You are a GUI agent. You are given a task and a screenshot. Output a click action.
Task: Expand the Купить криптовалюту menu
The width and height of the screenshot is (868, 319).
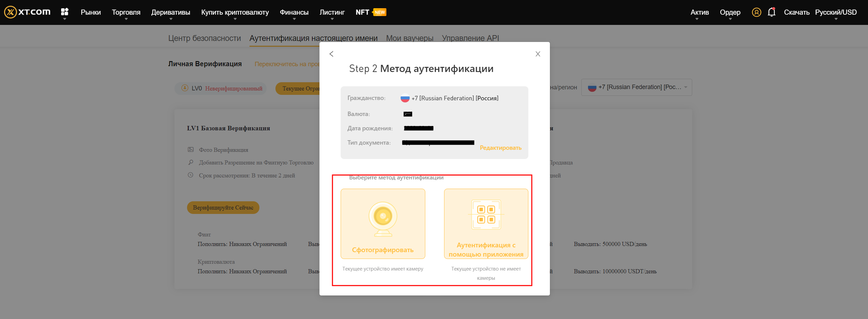235,12
